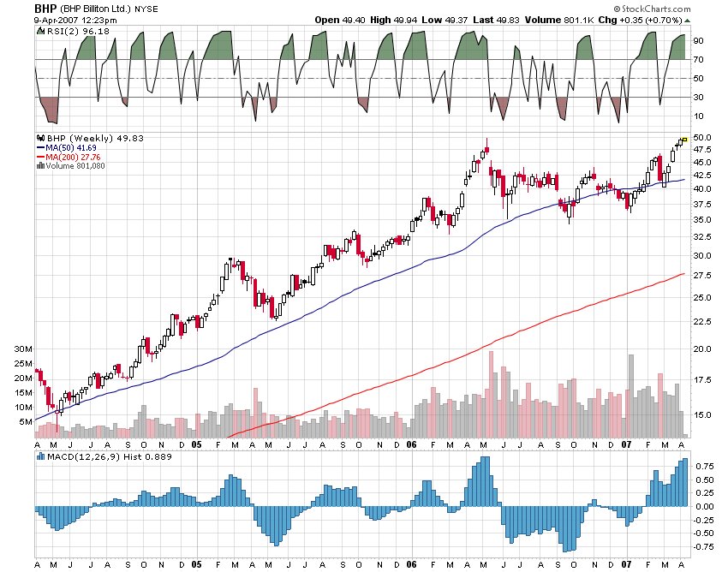Click the 42.5 price axis label

[x=702, y=175]
